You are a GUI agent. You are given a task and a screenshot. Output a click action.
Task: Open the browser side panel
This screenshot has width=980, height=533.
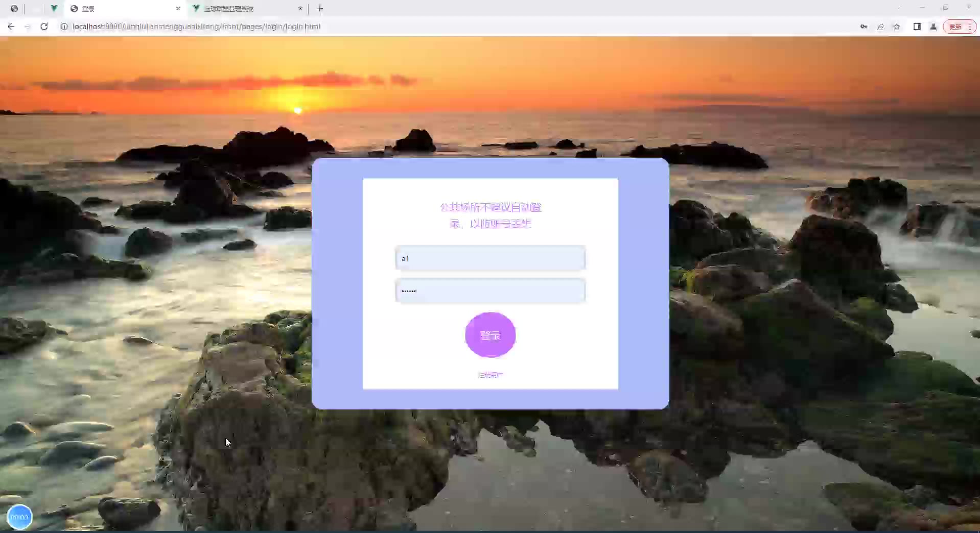click(917, 27)
